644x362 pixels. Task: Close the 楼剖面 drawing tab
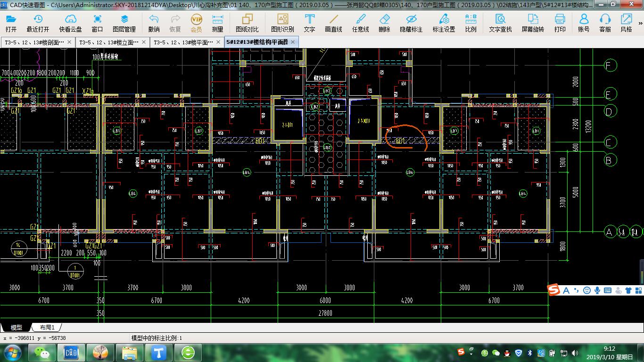[69, 42]
